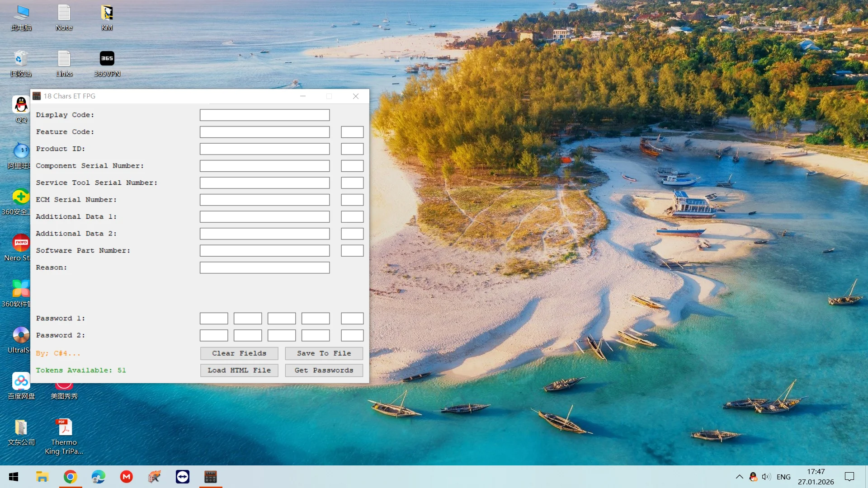Screen dimensions: 868x488
Task: Show hidden system tray icons chevron
Action: pos(740,477)
